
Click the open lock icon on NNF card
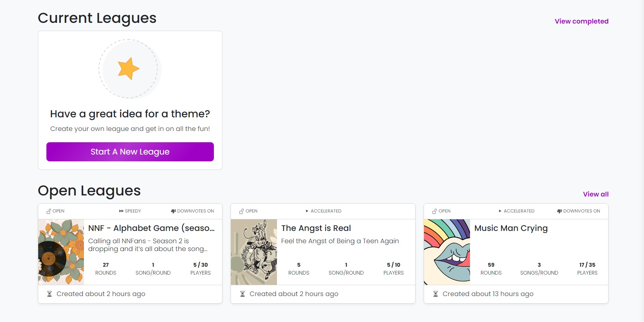pyautogui.click(x=49, y=211)
